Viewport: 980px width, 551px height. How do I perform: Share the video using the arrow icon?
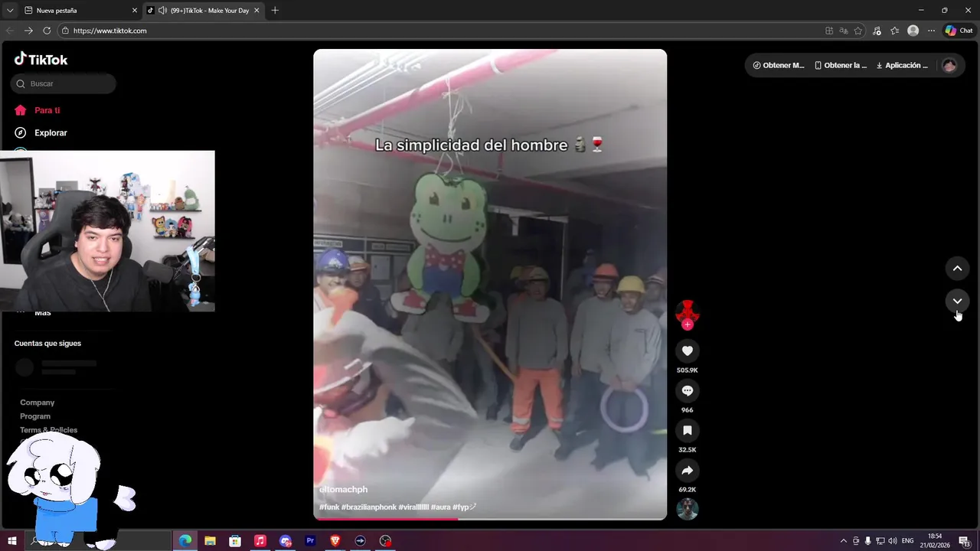[687, 470]
